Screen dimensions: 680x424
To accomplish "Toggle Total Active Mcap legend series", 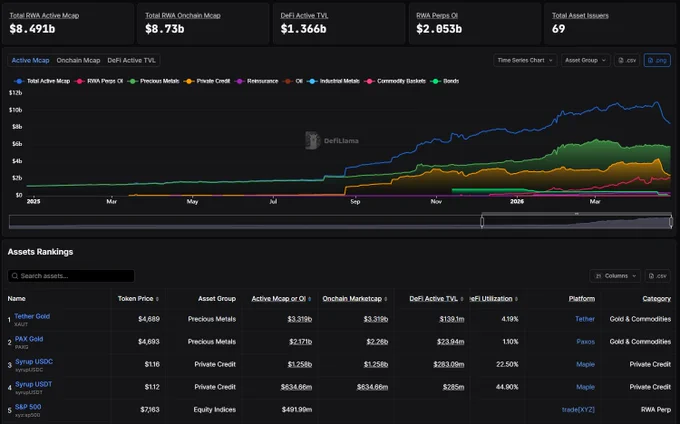I will [x=42, y=81].
